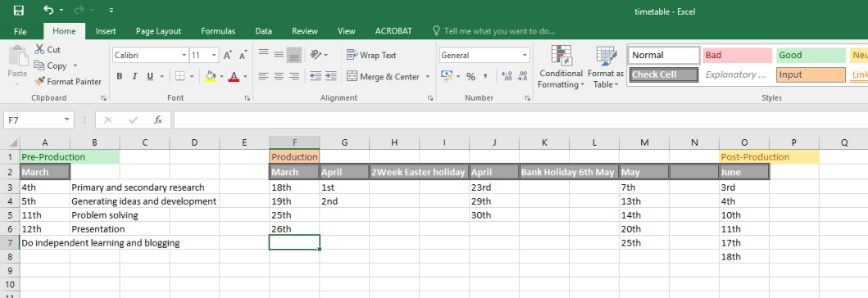Open Format as Table gallery

coord(606,67)
